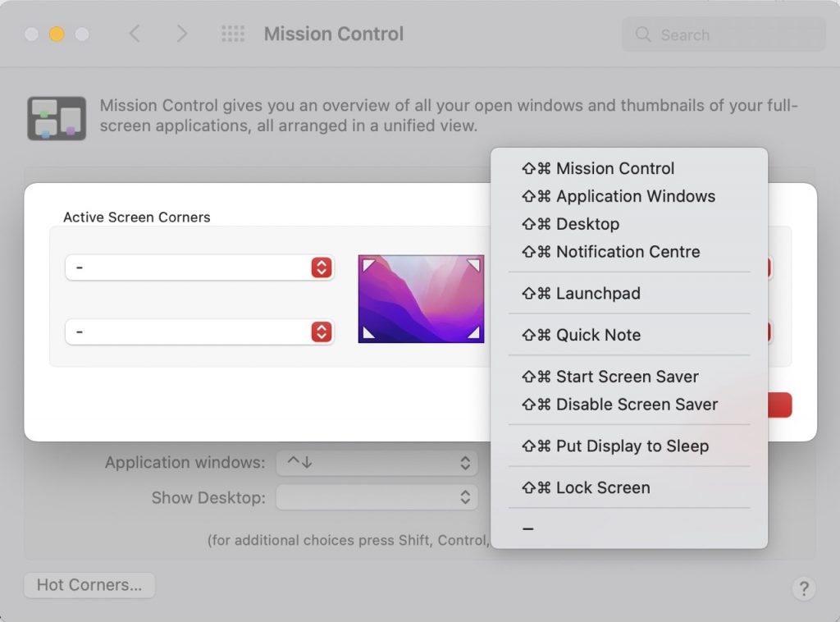Choose Launchpad in the popup menu
Screen dimensions: 840x622
click(597, 293)
